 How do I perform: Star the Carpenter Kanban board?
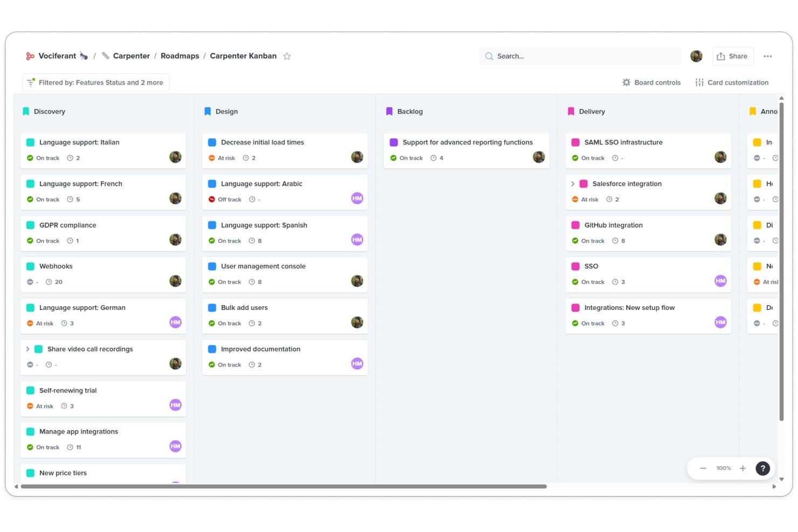tap(287, 56)
